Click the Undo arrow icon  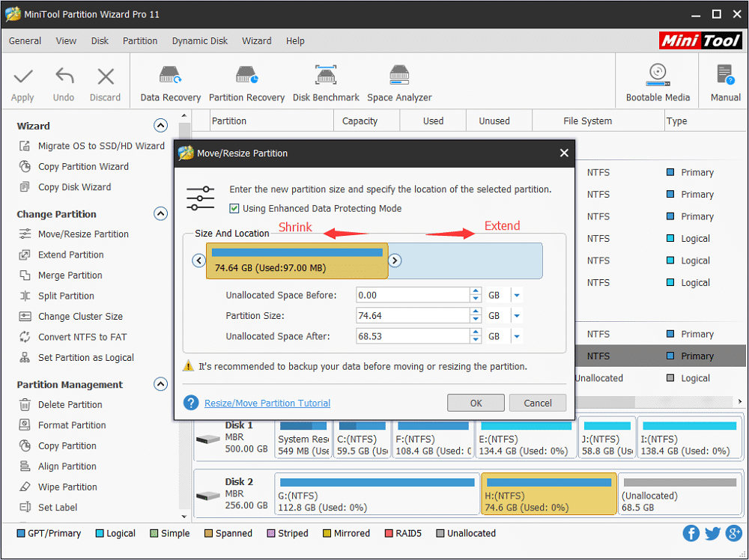coord(64,76)
